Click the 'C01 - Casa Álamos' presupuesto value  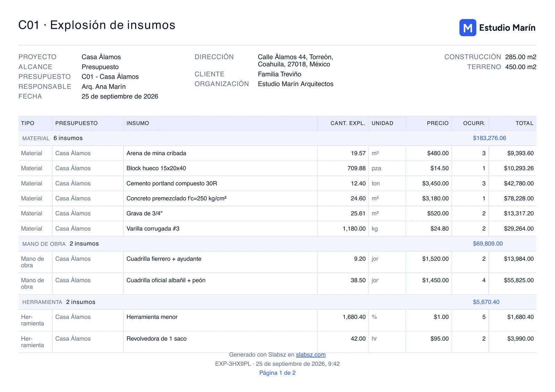coord(110,77)
